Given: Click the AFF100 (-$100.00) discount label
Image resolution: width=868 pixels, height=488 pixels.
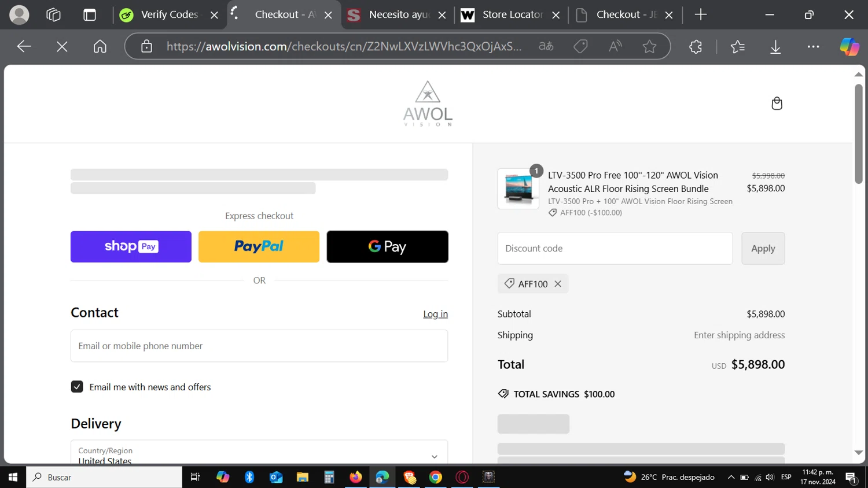Looking at the screenshot, I should [x=591, y=213].
